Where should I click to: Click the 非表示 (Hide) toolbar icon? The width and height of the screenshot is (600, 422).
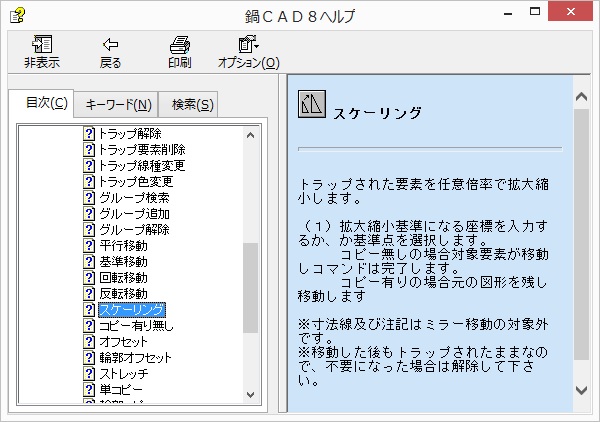coord(42,44)
